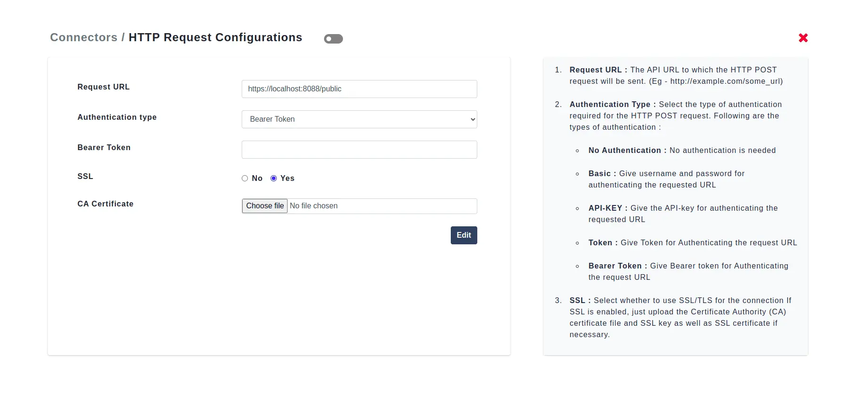Click 'Request URL :' help heading
The height and width of the screenshot is (402, 868).
(598, 70)
